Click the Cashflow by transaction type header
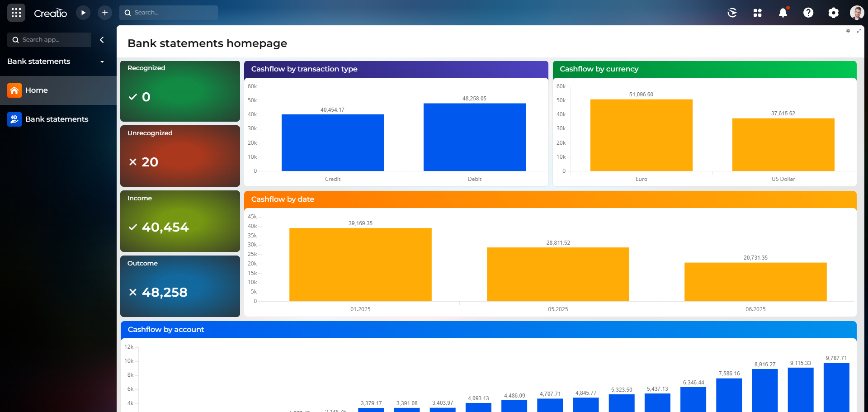This screenshot has height=412, width=868. point(396,69)
